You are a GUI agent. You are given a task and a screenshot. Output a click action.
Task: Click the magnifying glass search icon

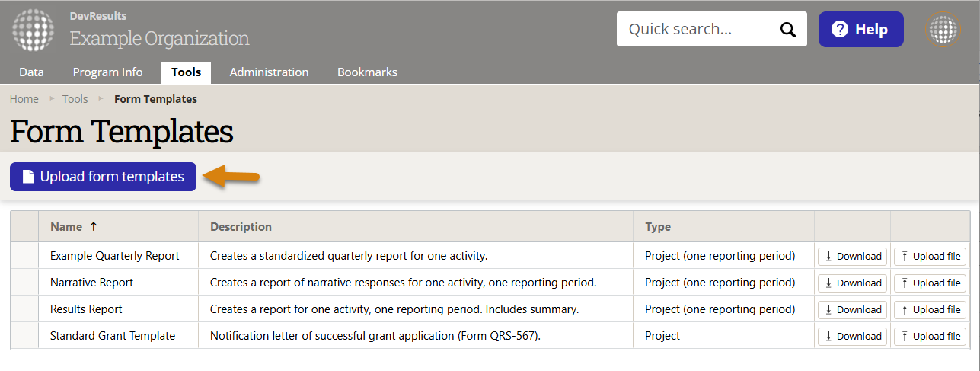tap(787, 30)
